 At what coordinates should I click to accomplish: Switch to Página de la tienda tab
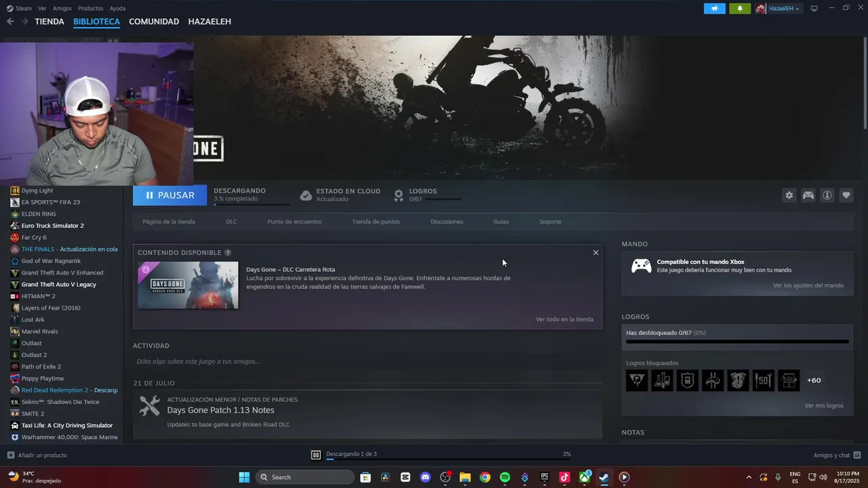point(169,222)
